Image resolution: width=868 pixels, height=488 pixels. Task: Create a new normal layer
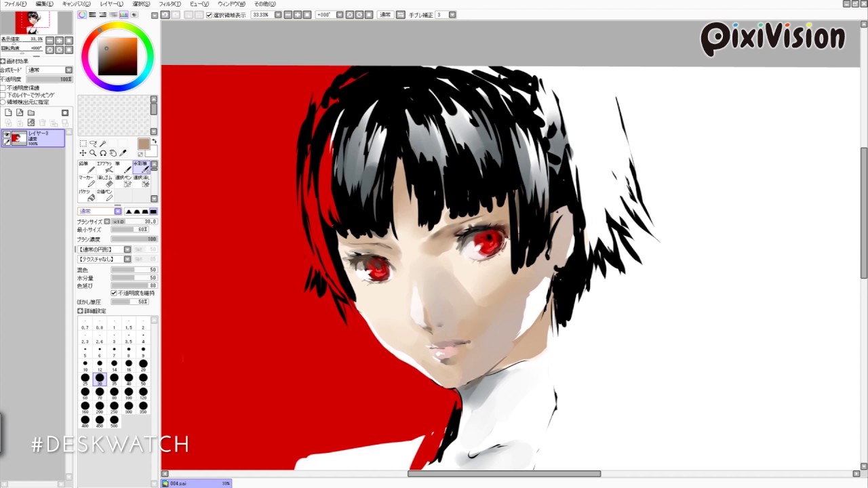[x=8, y=113]
